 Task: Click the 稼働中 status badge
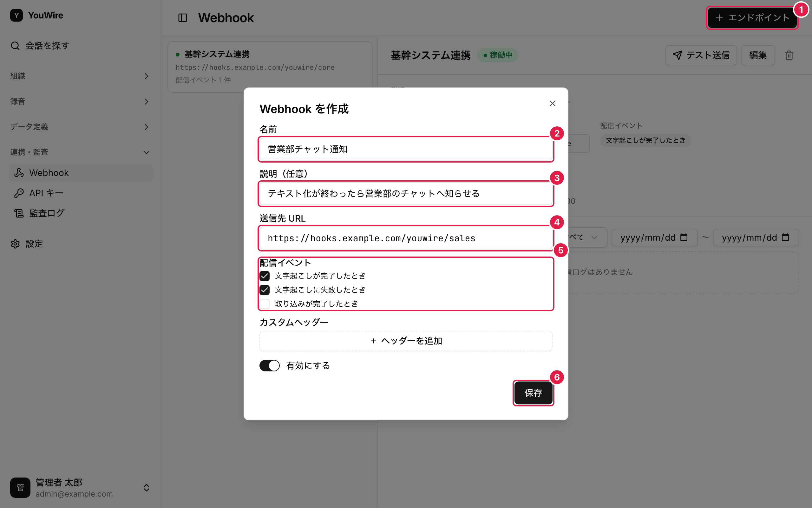498,55
